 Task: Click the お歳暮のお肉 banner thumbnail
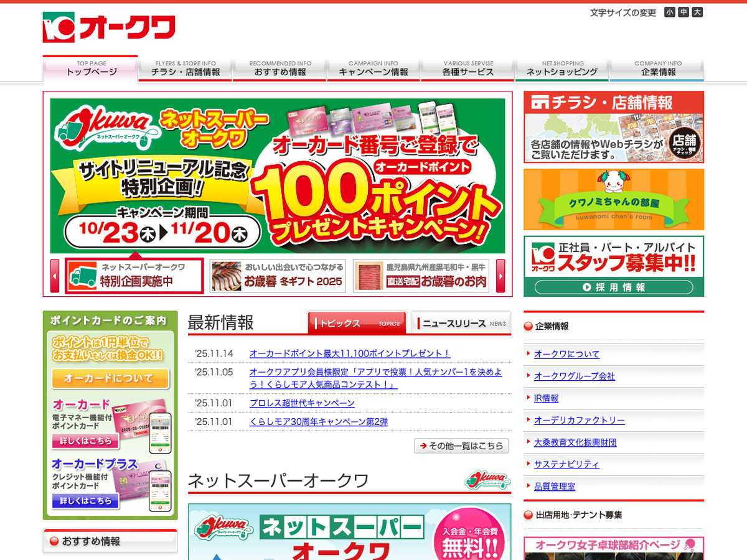pos(421,276)
